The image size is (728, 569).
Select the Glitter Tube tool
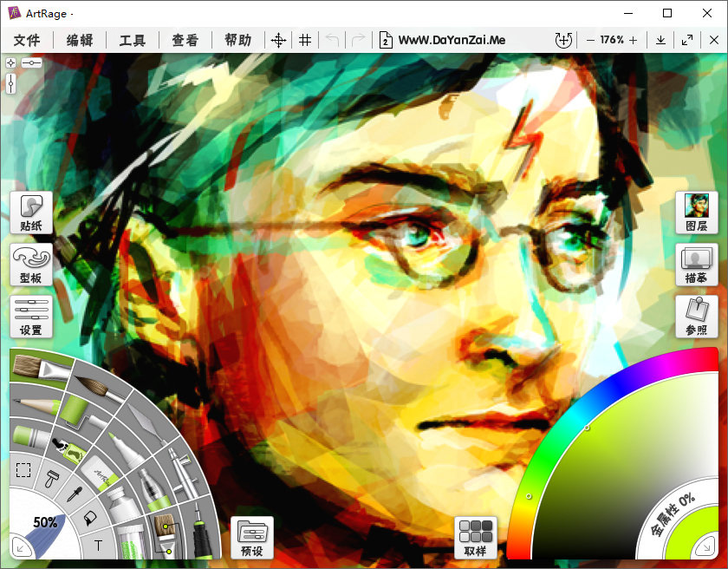click(x=131, y=540)
